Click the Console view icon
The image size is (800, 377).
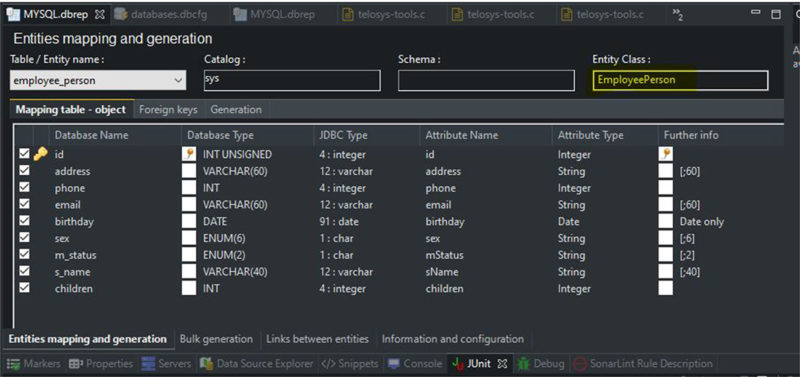393,364
